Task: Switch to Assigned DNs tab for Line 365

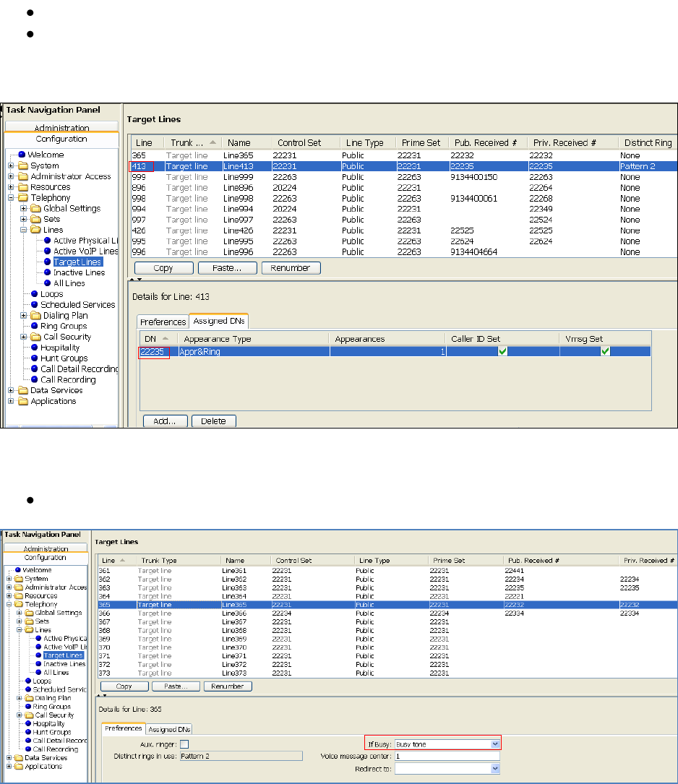Action: pos(169,729)
